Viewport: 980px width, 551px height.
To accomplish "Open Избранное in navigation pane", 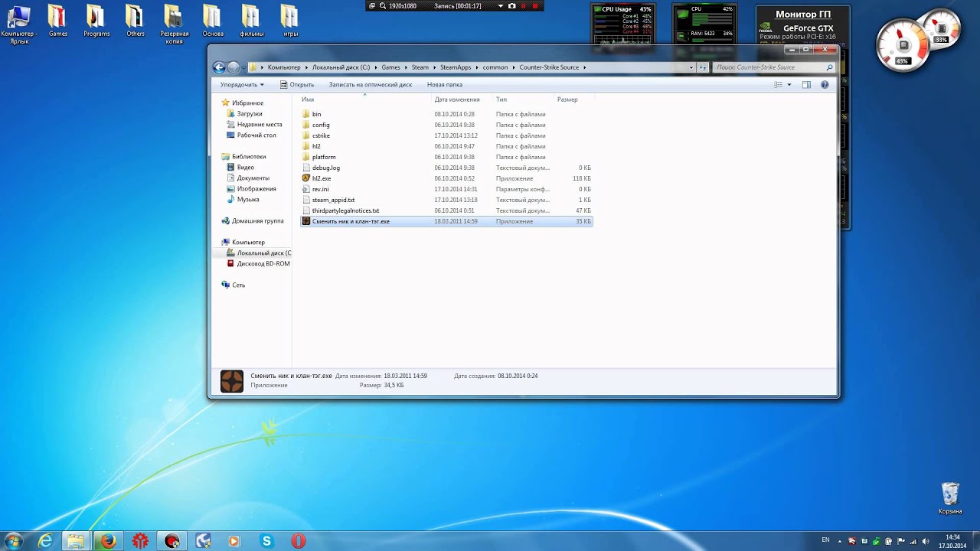I will pos(247,103).
